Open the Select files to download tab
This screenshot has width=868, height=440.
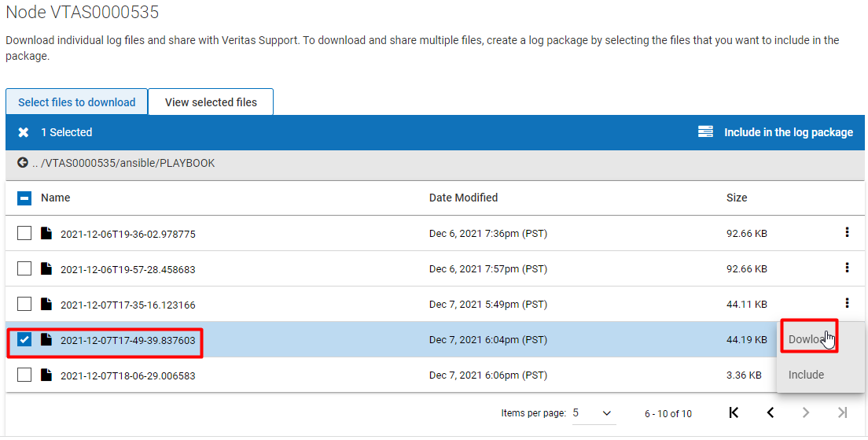coord(77,102)
